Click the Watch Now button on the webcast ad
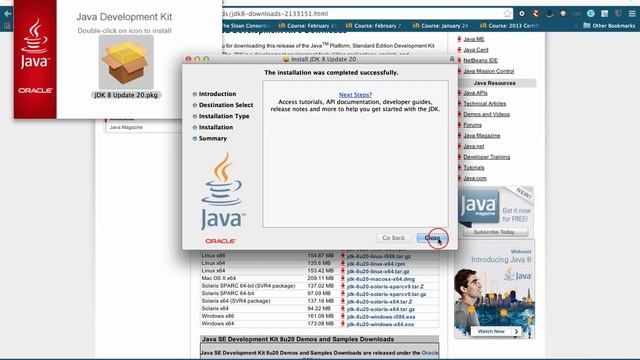This screenshot has width=640, height=360. tap(496, 331)
